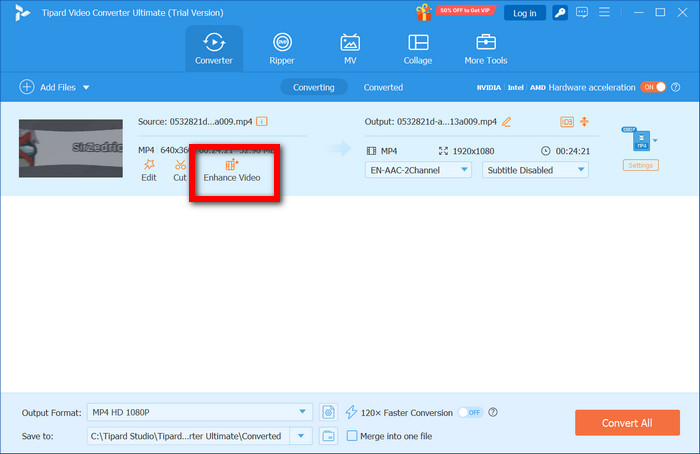This screenshot has width=700, height=454.
Task: Open the ID3 metadata editor icon
Action: pyautogui.click(x=567, y=122)
